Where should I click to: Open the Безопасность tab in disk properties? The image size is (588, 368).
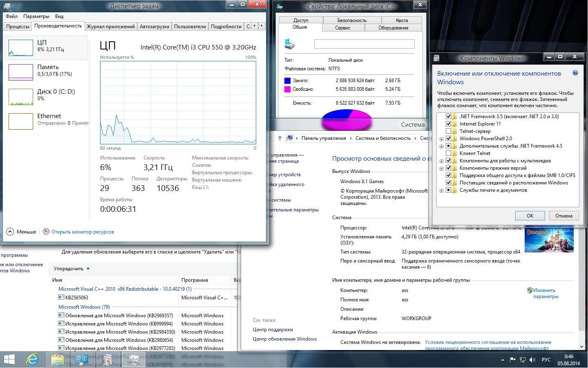tap(352, 20)
